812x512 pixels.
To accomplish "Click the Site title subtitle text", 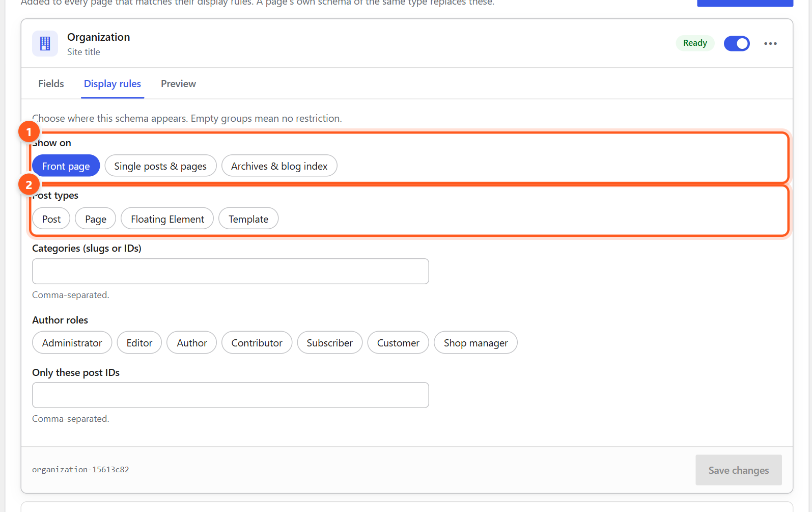I will tap(83, 52).
